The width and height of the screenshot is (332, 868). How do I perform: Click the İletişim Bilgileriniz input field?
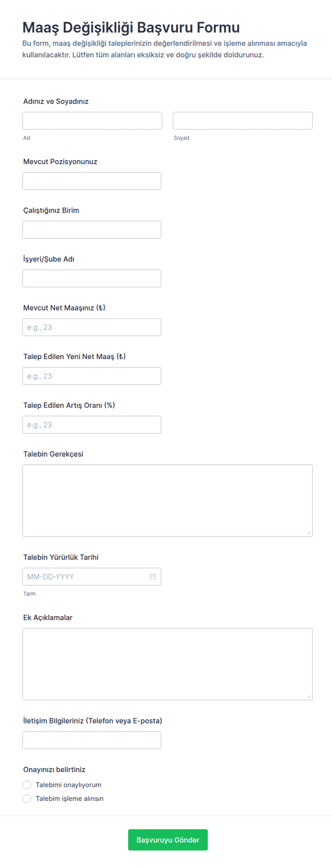click(92, 740)
